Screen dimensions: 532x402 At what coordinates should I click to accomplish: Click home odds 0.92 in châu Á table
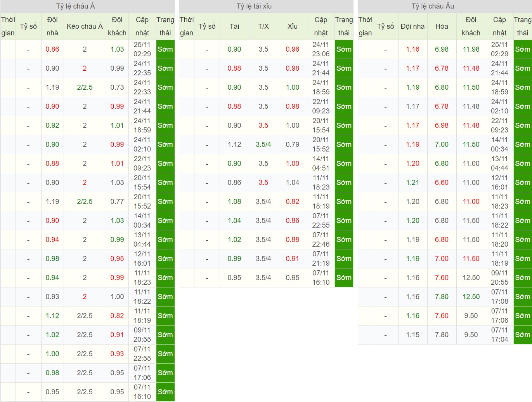point(52,125)
